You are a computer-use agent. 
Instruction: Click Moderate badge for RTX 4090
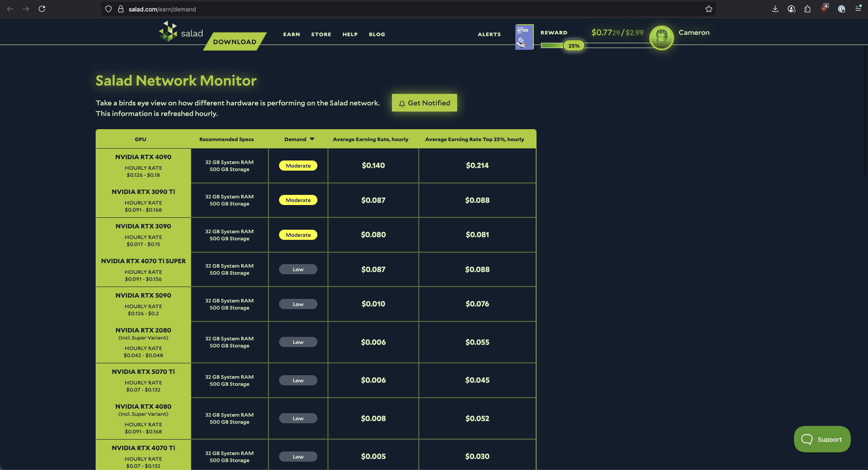298,166
